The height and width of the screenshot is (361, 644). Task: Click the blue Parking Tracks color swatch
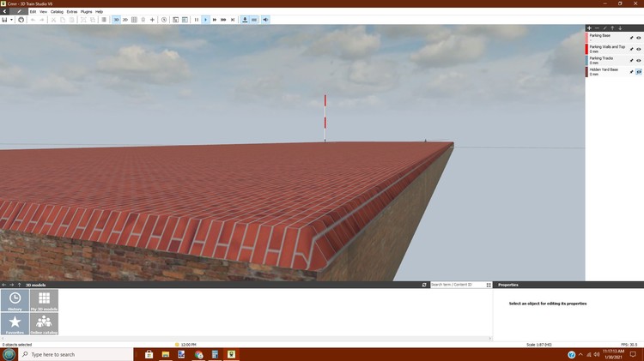click(587, 60)
